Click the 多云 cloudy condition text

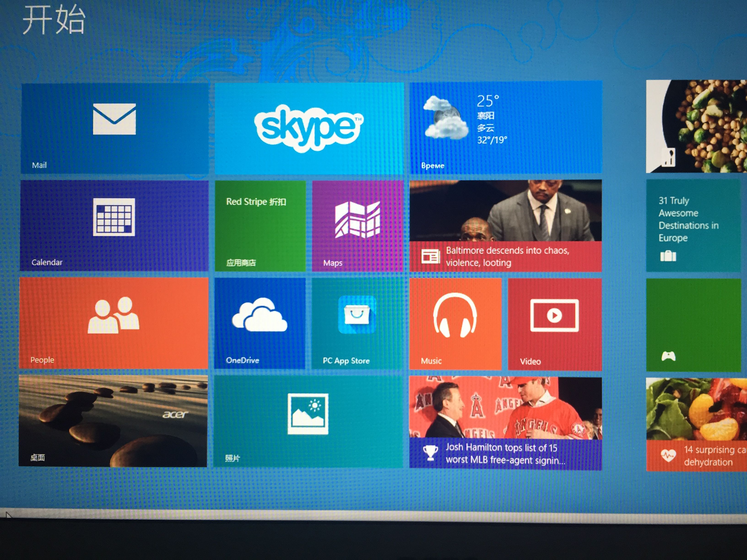click(486, 128)
